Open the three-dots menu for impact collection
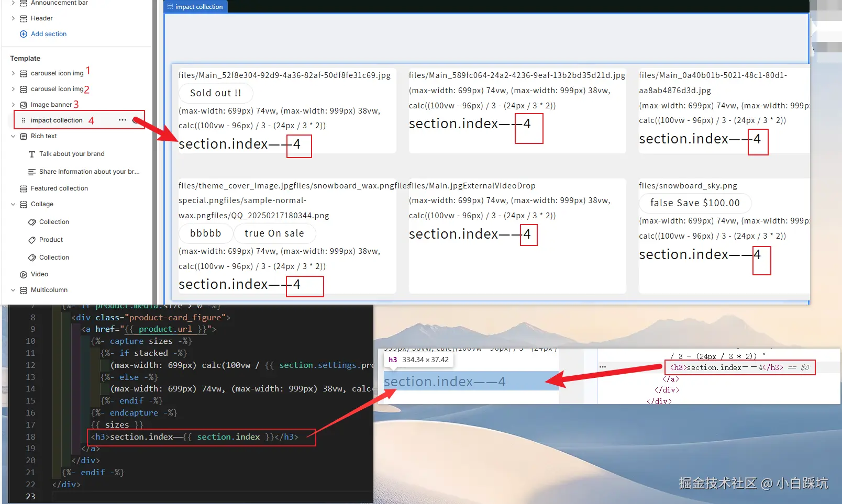The image size is (842, 504). click(x=123, y=120)
